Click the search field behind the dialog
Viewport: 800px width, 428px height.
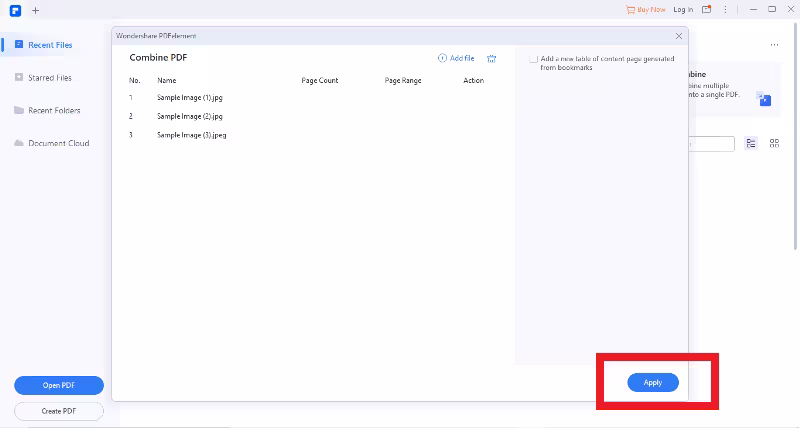(x=711, y=144)
